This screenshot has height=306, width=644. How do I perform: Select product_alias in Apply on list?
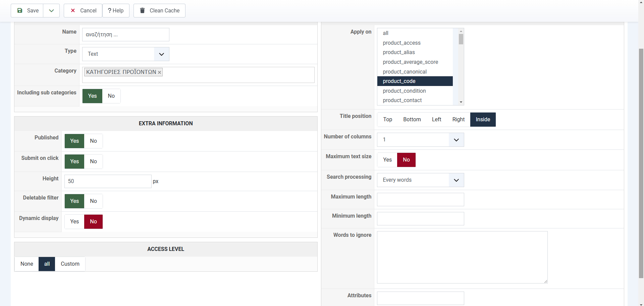pyautogui.click(x=399, y=52)
